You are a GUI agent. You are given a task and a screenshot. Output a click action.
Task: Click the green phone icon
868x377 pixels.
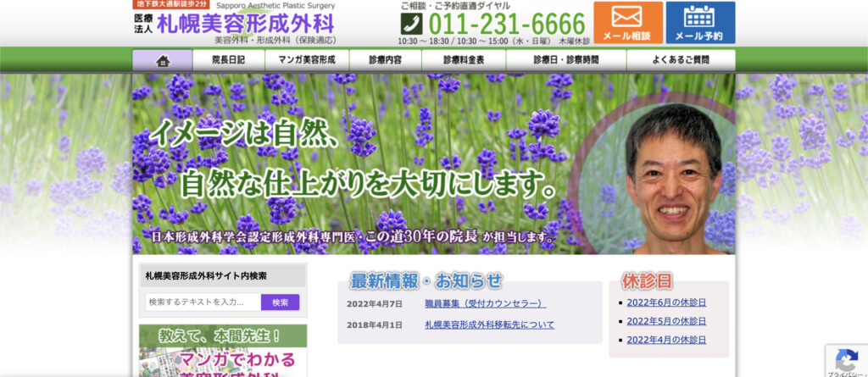point(411,23)
